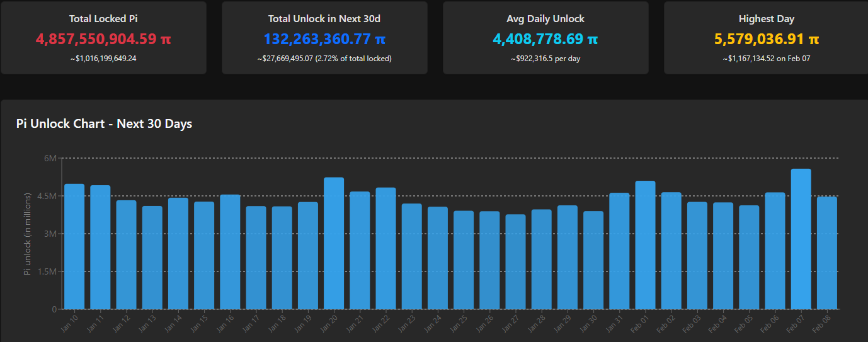The image size is (868, 342).
Task: Click the red 4,857,550,904.59 π value
Action: click(x=103, y=39)
